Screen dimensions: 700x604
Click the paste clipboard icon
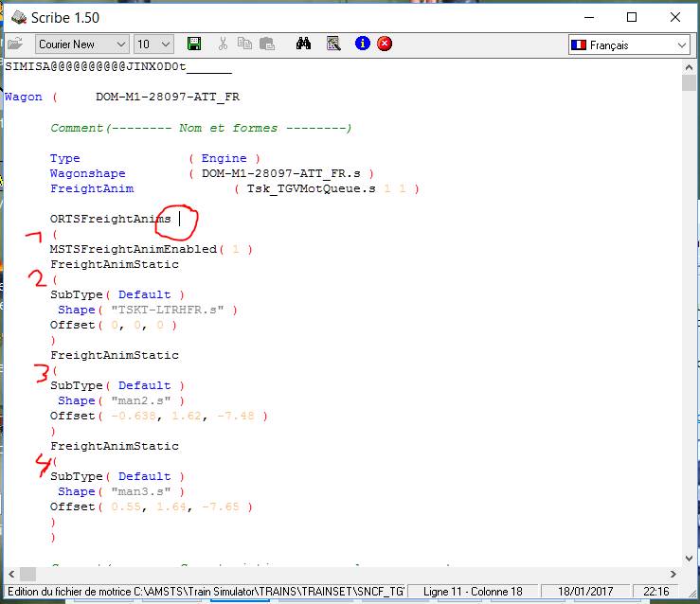267,44
